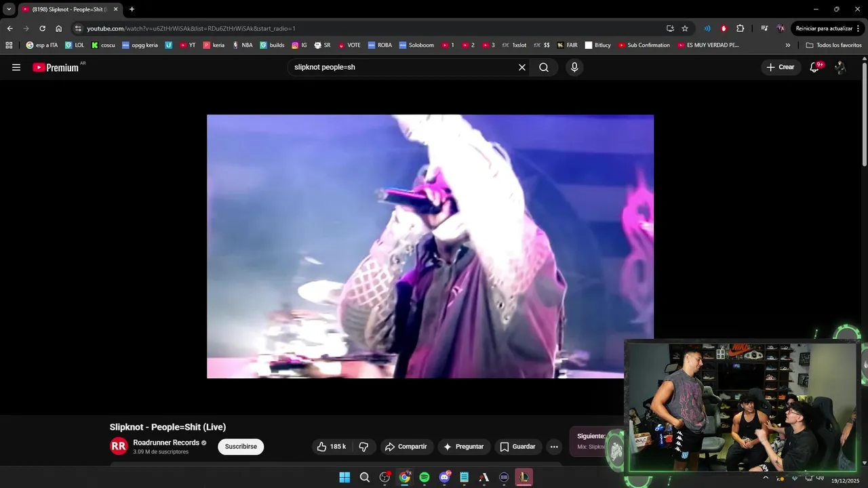
Task: Open Roadrunner Records channel avatar
Action: click(119, 446)
